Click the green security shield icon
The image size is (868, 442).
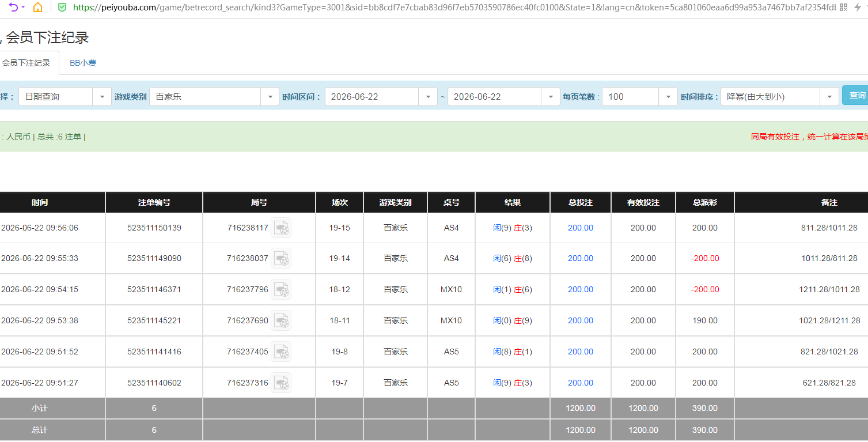pos(62,7)
